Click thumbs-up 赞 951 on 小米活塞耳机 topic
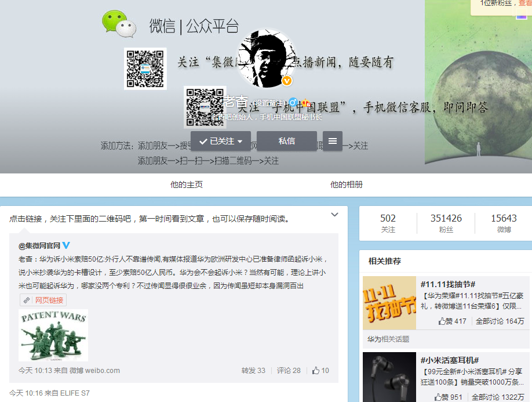The image size is (532, 402). (450, 397)
